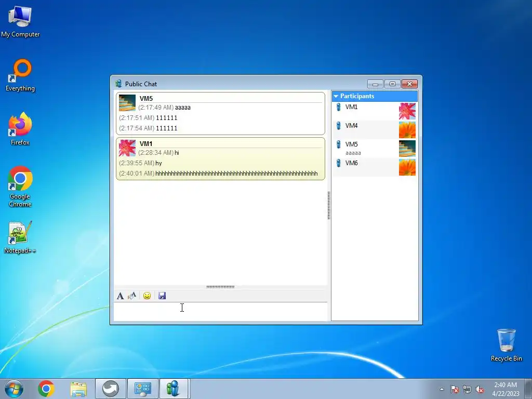
Task: Click the hi message at 2:28:34 AM
Action: pos(177,153)
